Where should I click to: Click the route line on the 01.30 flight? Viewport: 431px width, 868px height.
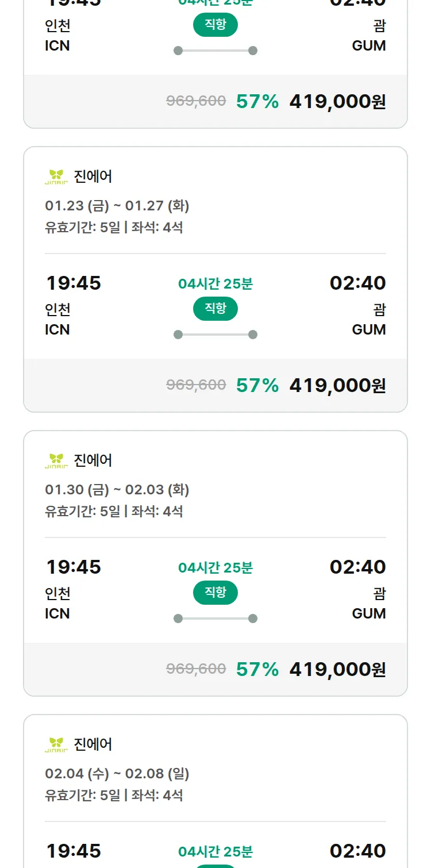(x=215, y=619)
